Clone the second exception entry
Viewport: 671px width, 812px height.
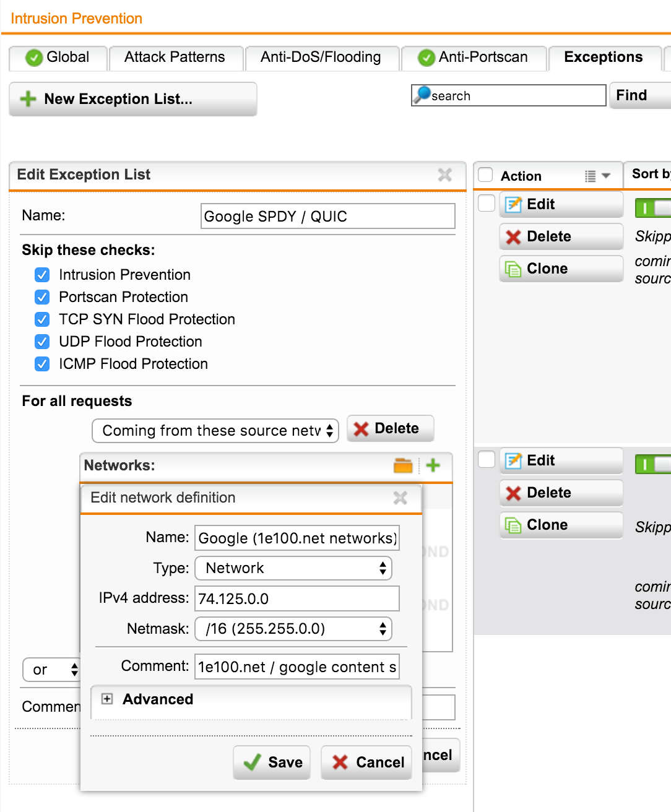[561, 525]
